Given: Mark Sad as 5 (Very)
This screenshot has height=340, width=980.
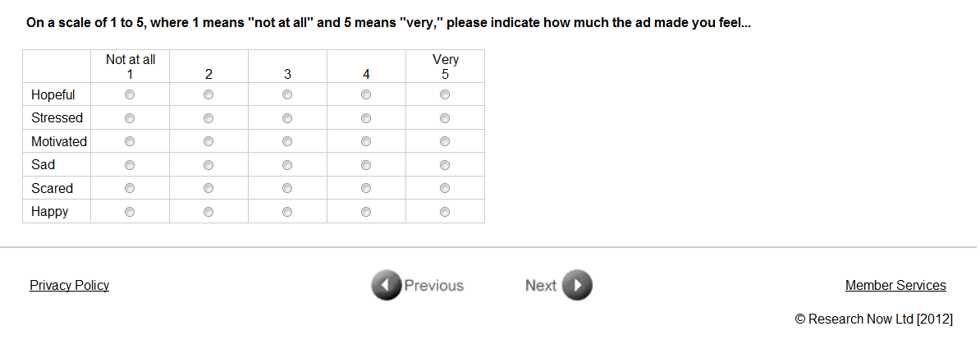Looking at the screenshot, I should (445, 165).
